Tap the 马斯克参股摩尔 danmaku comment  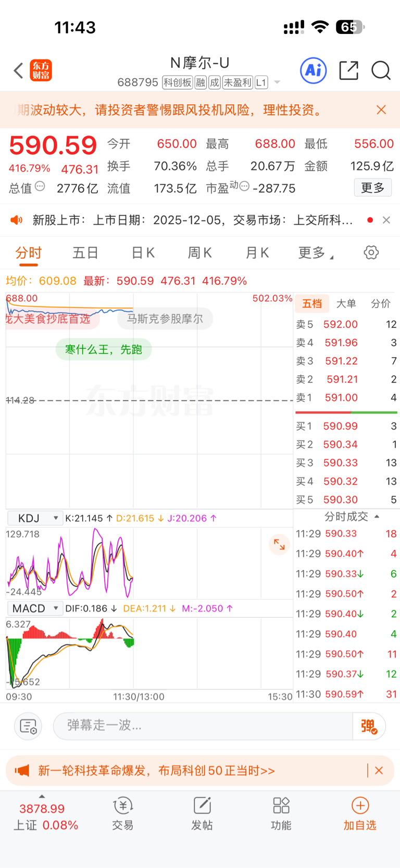point(165,319)
